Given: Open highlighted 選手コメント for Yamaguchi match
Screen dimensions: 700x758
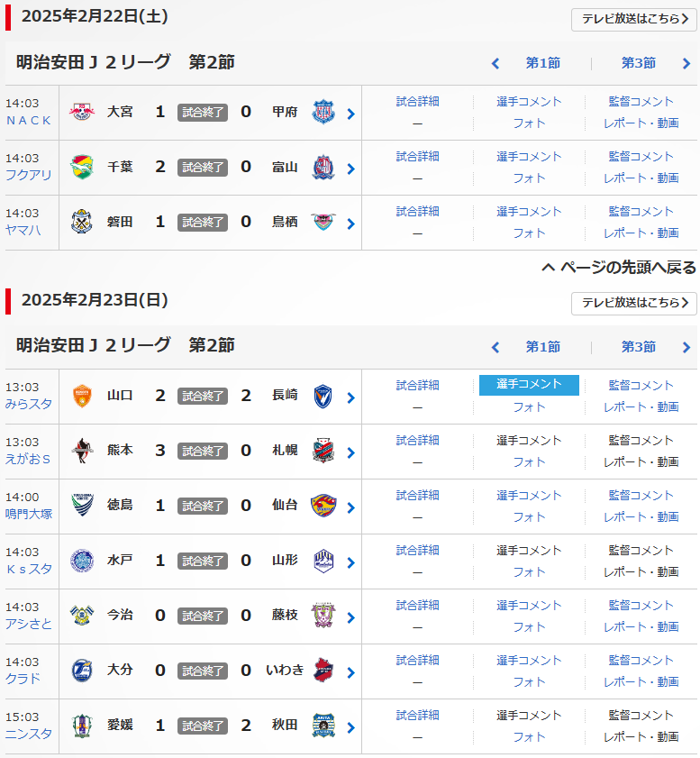Looking at the screenshot, I should click(x=529, y=385).
